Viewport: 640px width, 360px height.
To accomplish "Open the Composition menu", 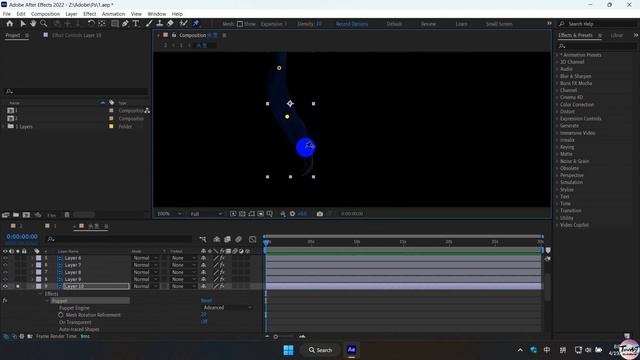I will [45, 14].
